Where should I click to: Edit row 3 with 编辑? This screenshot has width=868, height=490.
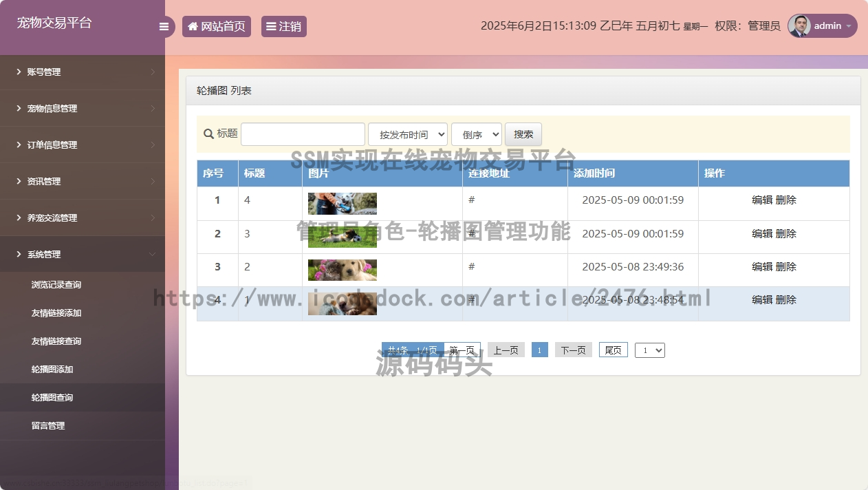[x=762, y=267]
